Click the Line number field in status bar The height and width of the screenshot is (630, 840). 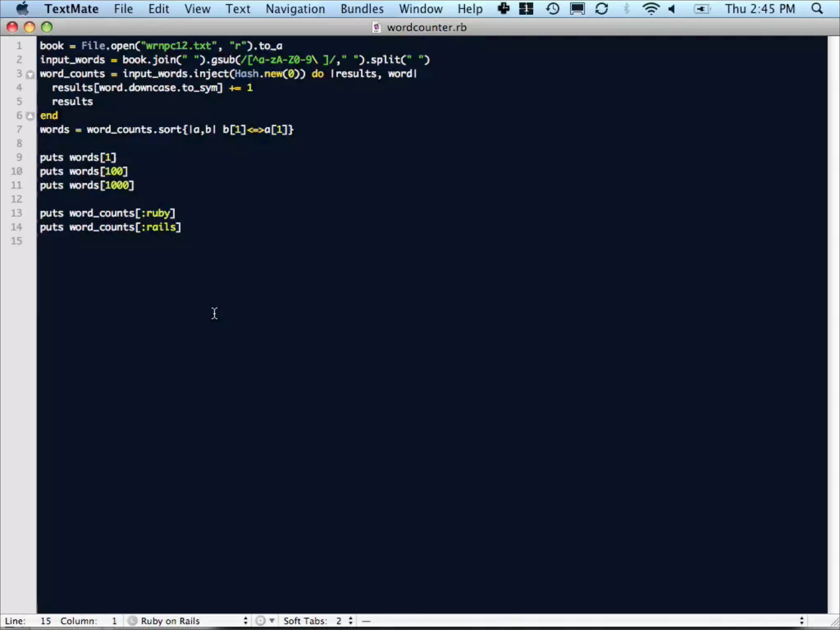pos(45,621)
